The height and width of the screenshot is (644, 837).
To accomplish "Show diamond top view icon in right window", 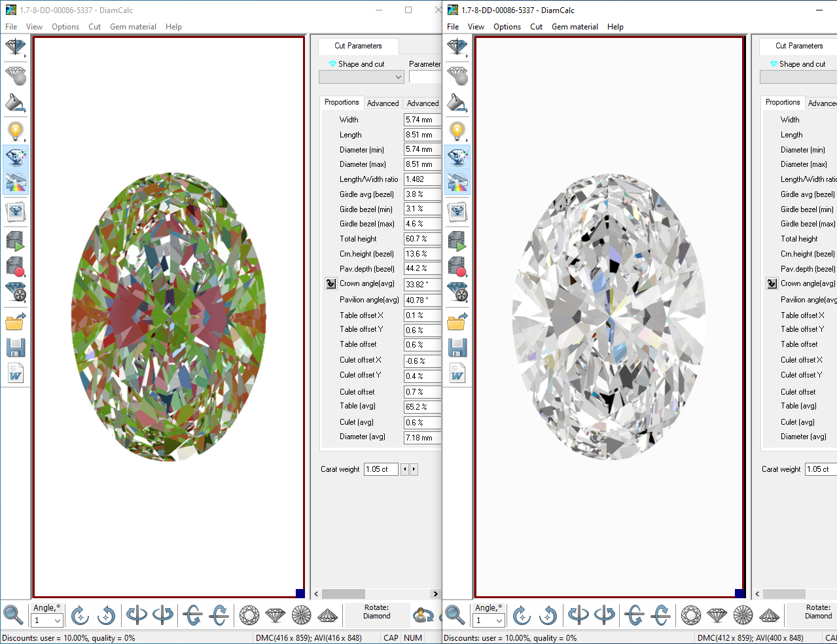I will (691, 615).
